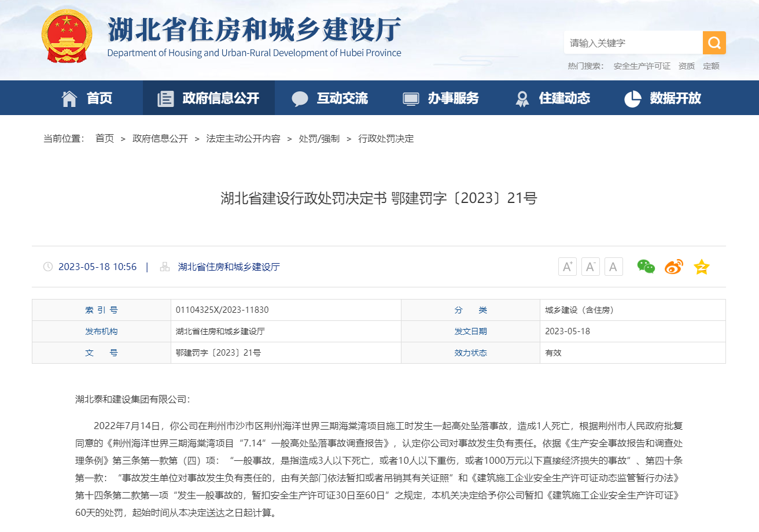
Task: Click the orange search magnifier button
Action: [x=714, y=43]
